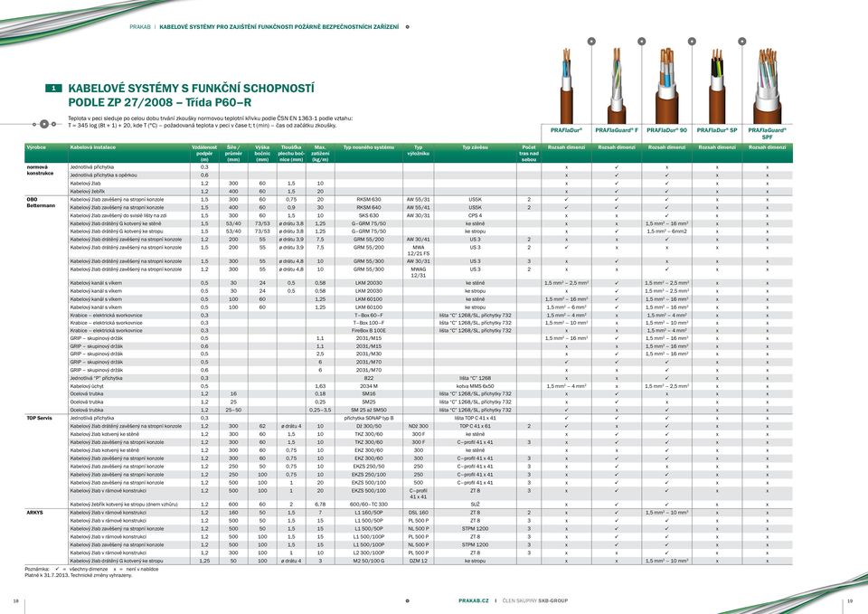Screen dimensions: 868x614
Task: Select the 'CPS 4' suspension cell
Action: pyautogui.click(x=475, y=215)
